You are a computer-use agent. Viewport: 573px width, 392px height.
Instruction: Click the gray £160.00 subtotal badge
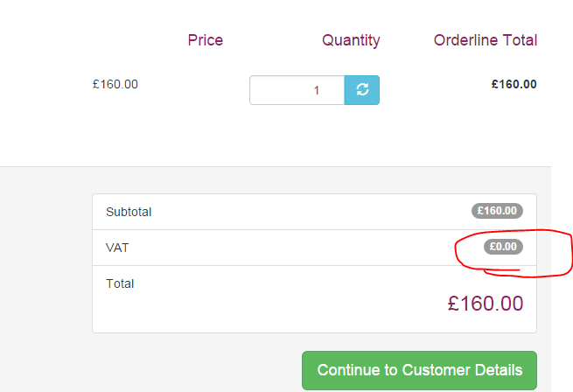497,211
